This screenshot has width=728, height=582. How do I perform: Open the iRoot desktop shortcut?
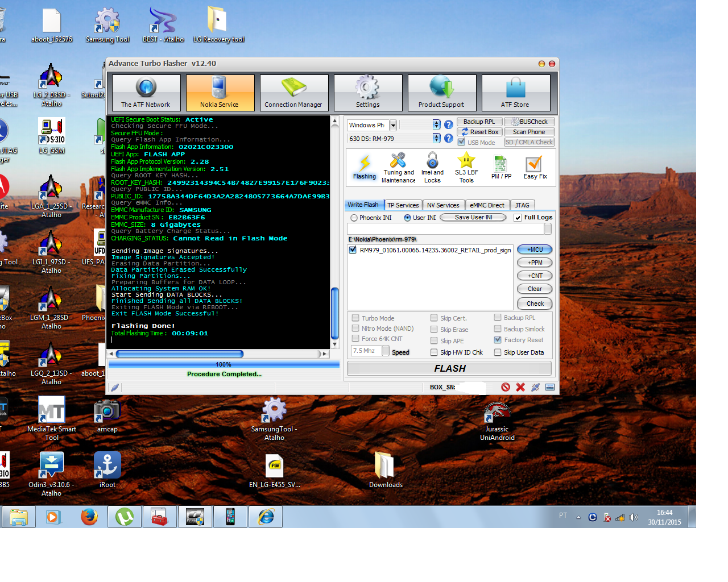(107, 470)
